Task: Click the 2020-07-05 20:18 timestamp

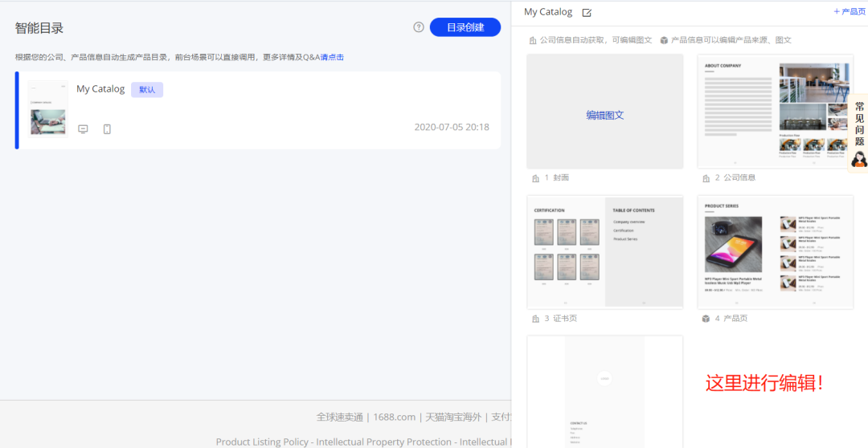Action: pyautogui.click(x=452, y=127)
